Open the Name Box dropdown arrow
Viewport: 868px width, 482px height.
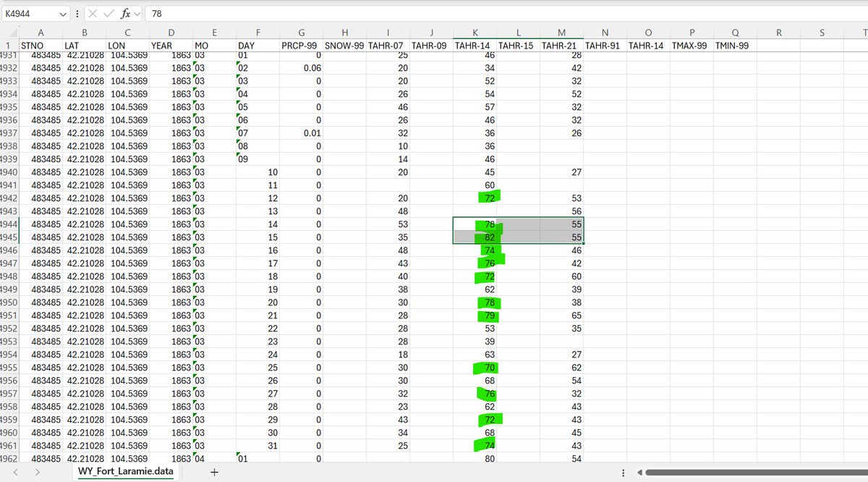(x=63, y=14)
